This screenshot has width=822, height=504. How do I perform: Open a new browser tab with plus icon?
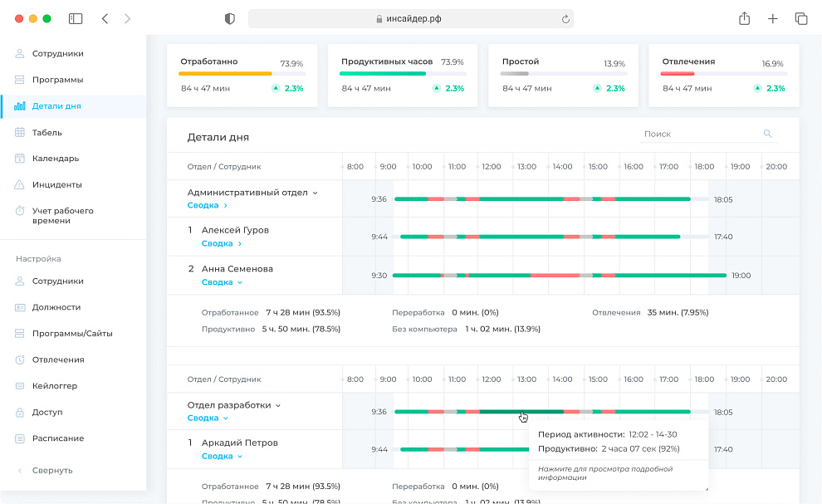pos(772,19)
